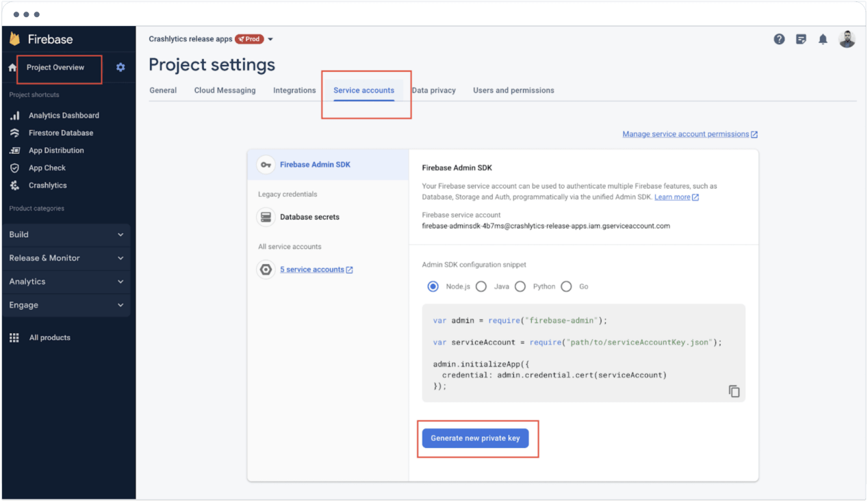Open Crashlytics shortcut label
This screenshot has height=502, width=868.
(48, 185)
